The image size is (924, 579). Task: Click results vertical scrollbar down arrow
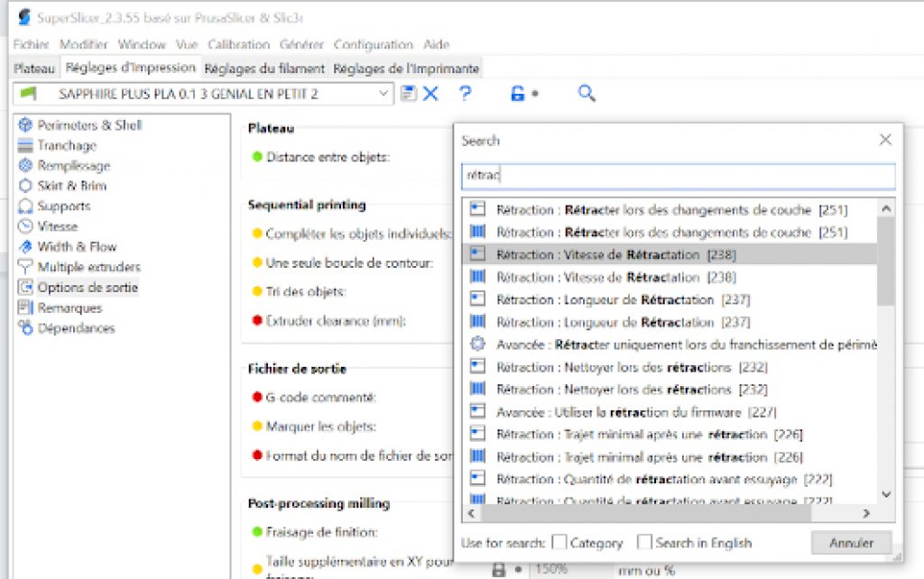(886, 495)
